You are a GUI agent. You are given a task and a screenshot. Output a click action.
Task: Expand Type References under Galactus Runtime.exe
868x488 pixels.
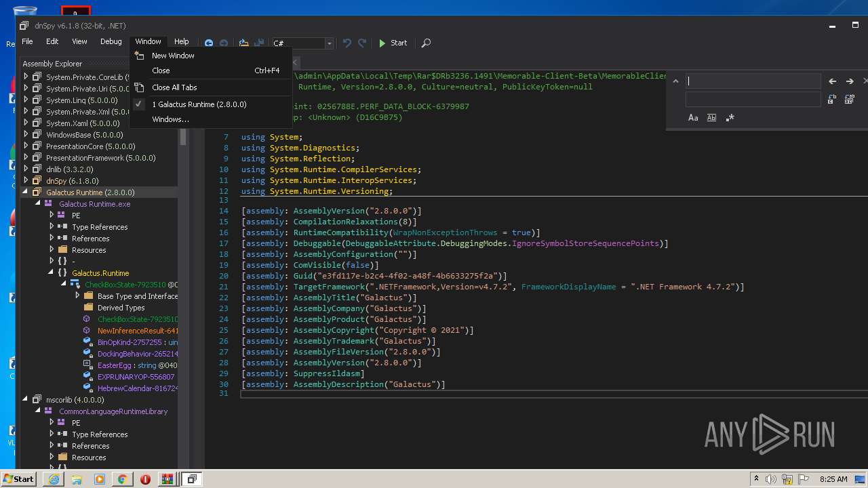click(52, 227)
